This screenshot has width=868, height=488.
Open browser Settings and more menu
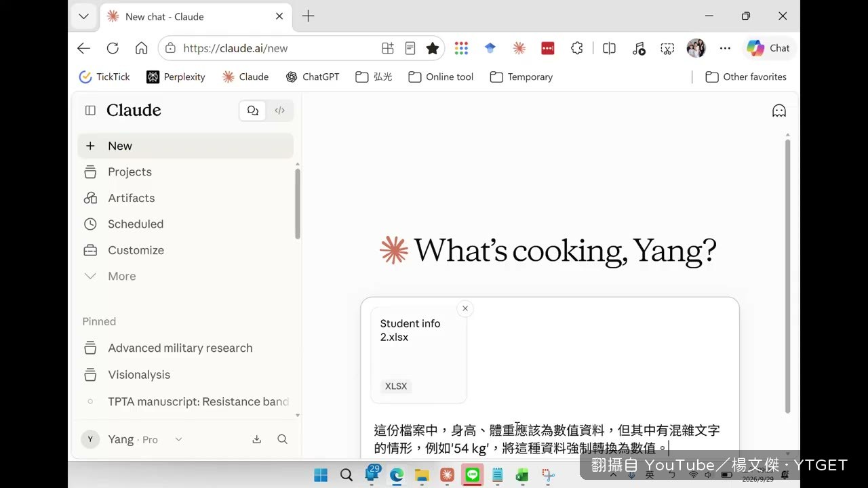tap(725, 48)
